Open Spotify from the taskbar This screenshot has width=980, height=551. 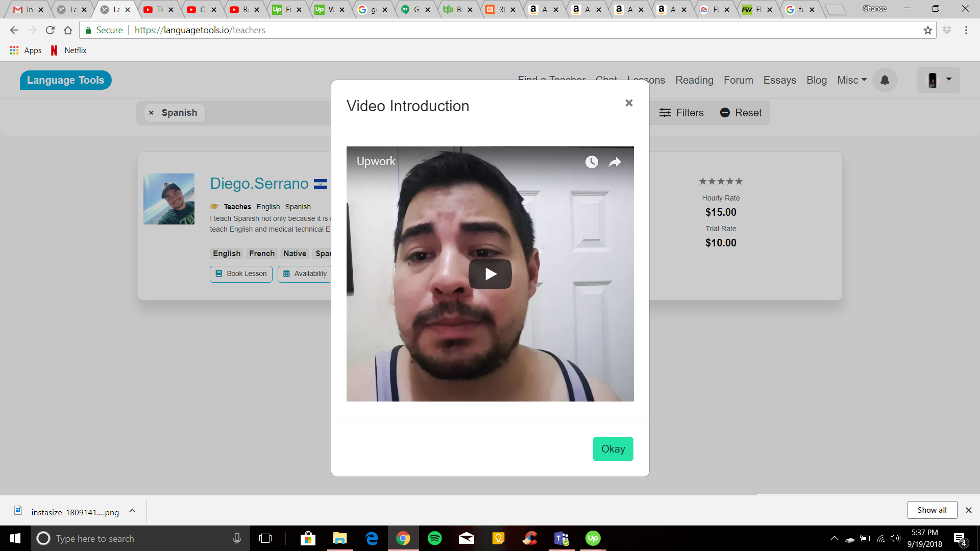[x=434, y=538]
